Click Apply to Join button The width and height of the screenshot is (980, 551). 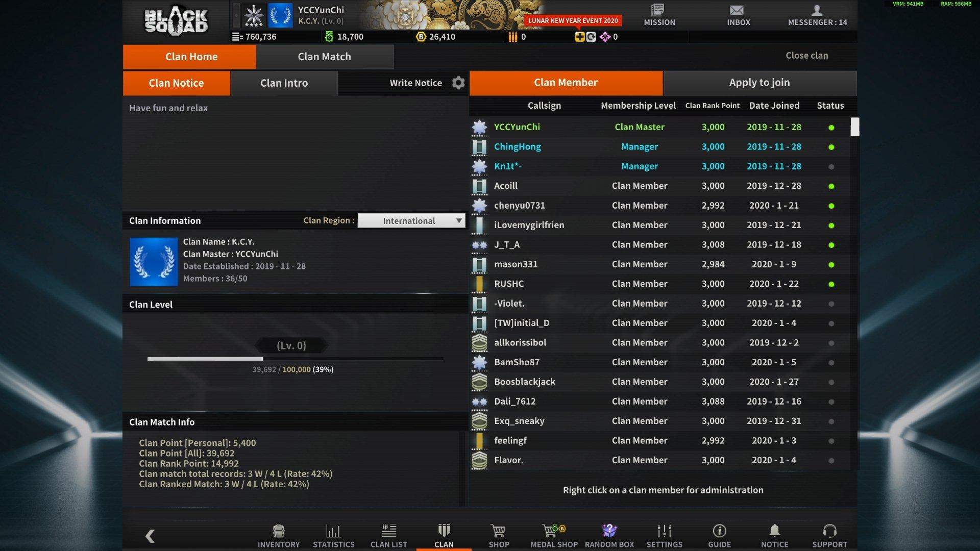click(x=759, y=82)
